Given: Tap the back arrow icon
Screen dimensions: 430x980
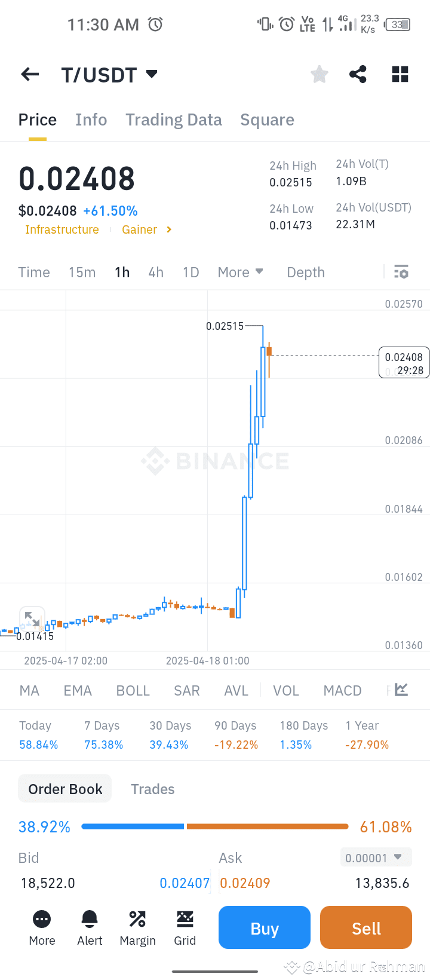Looking at the screenshot, I should pos(30,74).
